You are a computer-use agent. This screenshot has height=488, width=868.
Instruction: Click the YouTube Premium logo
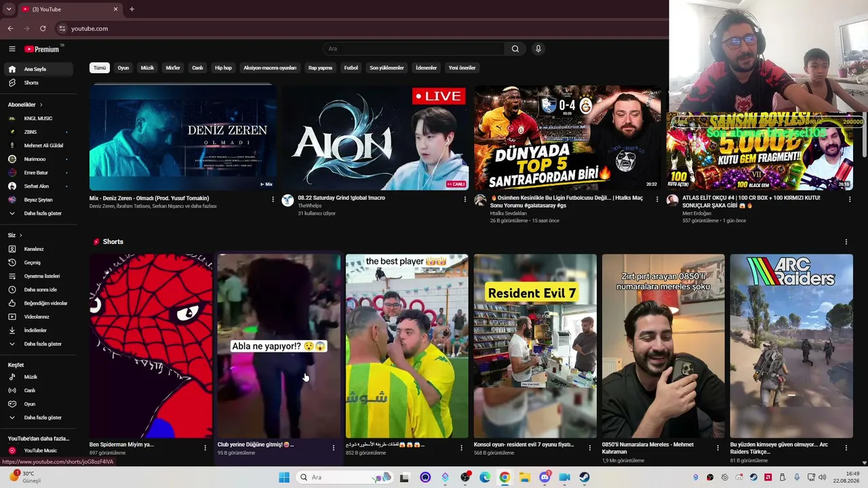(x=42, y=49)
